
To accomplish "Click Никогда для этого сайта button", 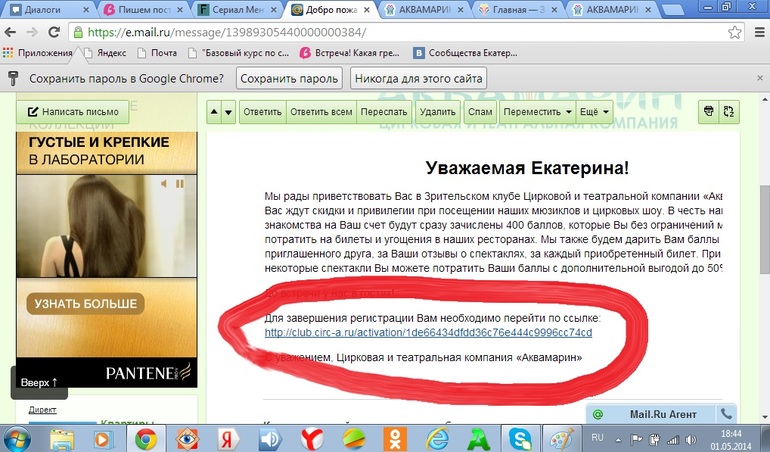I will click(418, 79).
